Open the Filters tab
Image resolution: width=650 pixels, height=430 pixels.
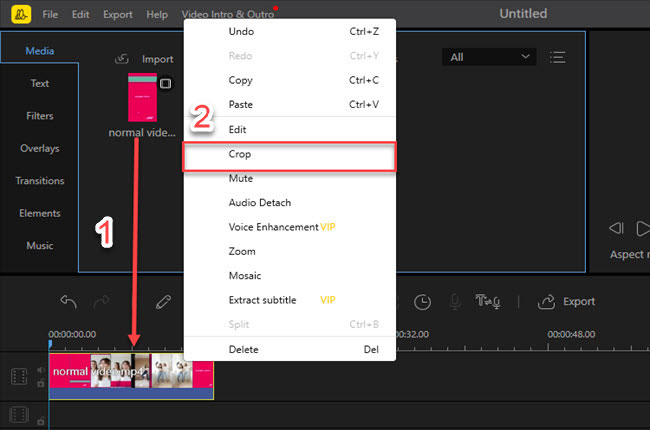pos(40,116)
